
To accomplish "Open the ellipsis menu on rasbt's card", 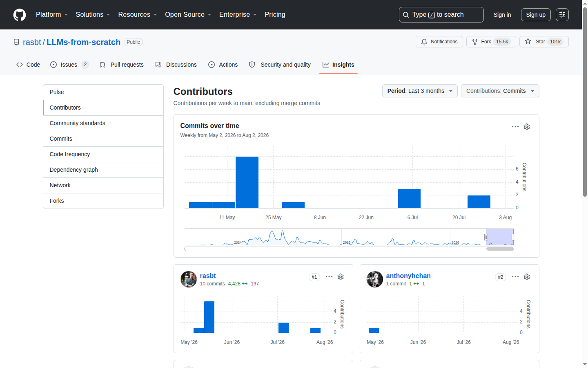I will (x=329, y=277).
